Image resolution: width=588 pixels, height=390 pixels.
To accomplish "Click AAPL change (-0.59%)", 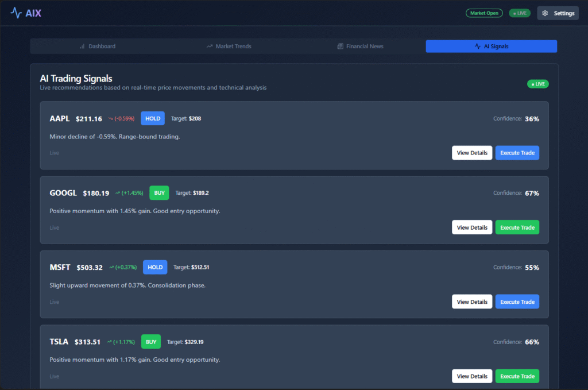I will [124, 118].
